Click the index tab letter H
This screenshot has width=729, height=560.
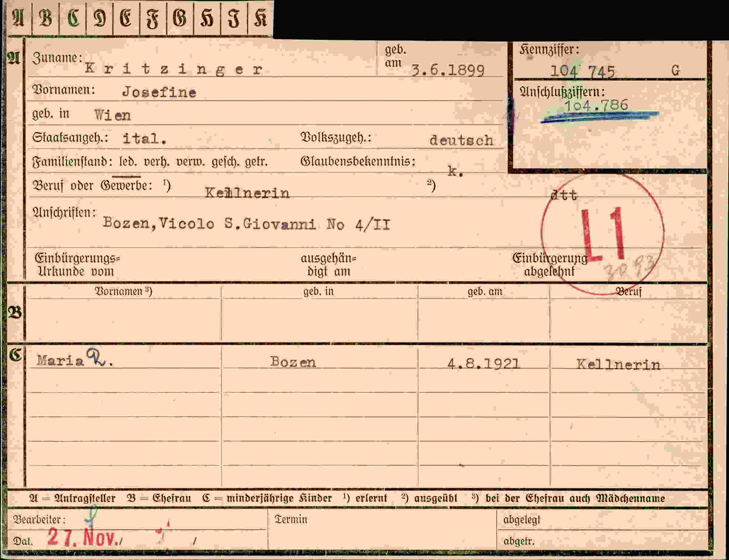pyautogui.click(x=207, y=18)
